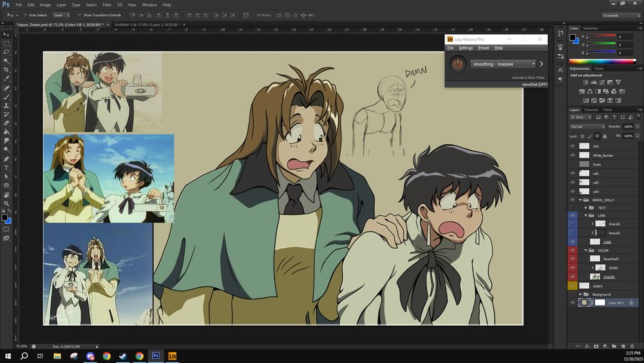Select the Paint Bucket tool
Image resolution: width=644 pixels, height=363 pixels.
click(x=6, y=132)
